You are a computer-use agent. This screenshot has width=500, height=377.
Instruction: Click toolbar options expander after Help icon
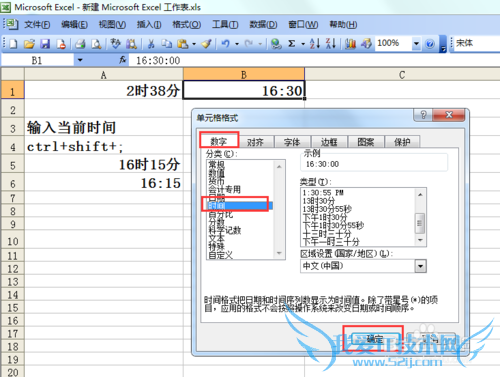[x=443, y=44]
